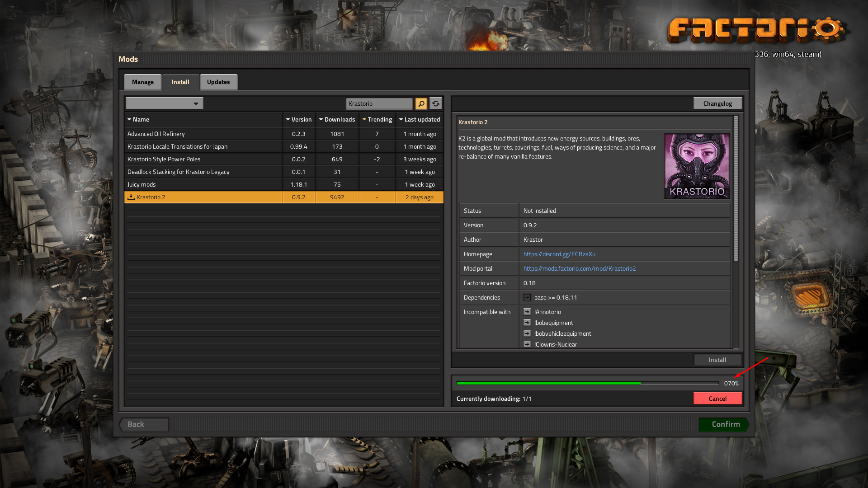
Task: Go Back from the Mods screen
Action: coord(144,424)
